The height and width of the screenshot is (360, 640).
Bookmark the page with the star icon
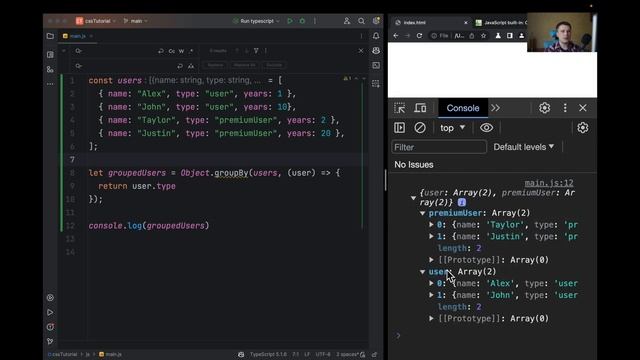[x=484, y=36]
